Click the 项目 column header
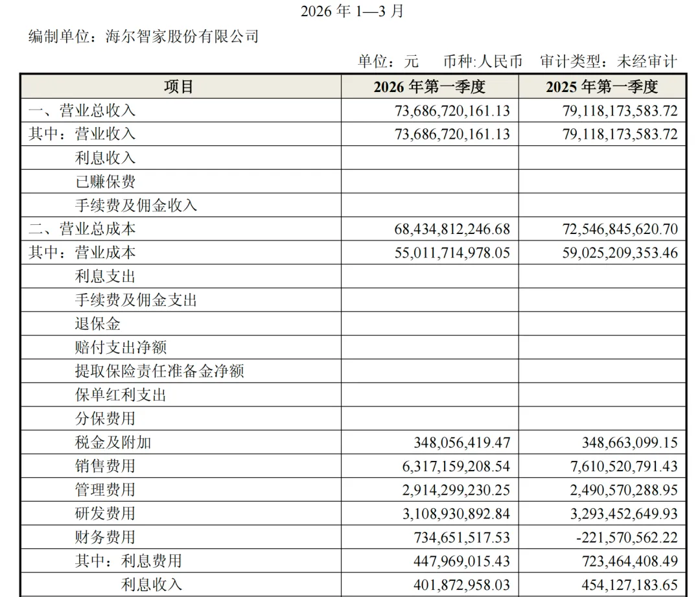 [x=179, y=87]
